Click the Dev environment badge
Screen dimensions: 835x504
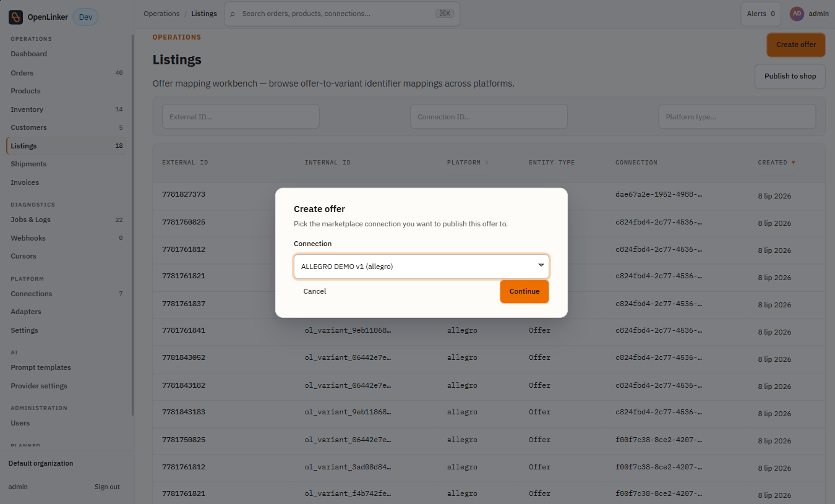85,17
